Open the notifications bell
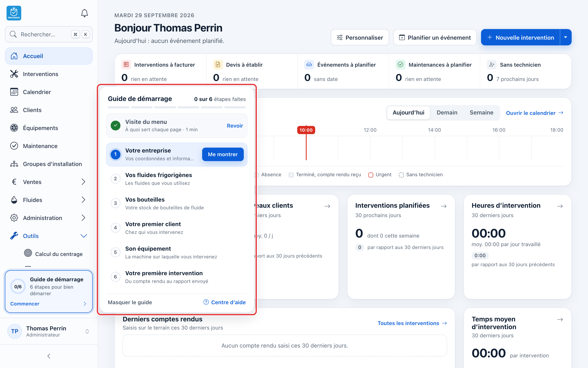 [x=84, y=13]
